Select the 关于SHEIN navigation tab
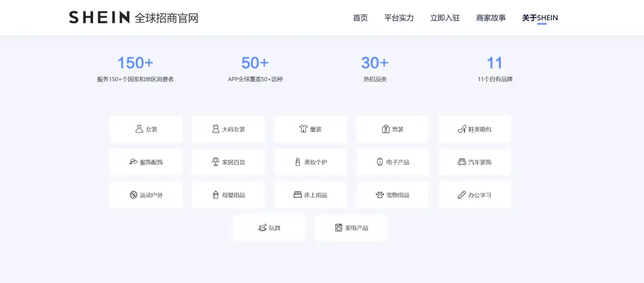The height and width of the screenshot is (283, 644). click(x=540, y=18)
